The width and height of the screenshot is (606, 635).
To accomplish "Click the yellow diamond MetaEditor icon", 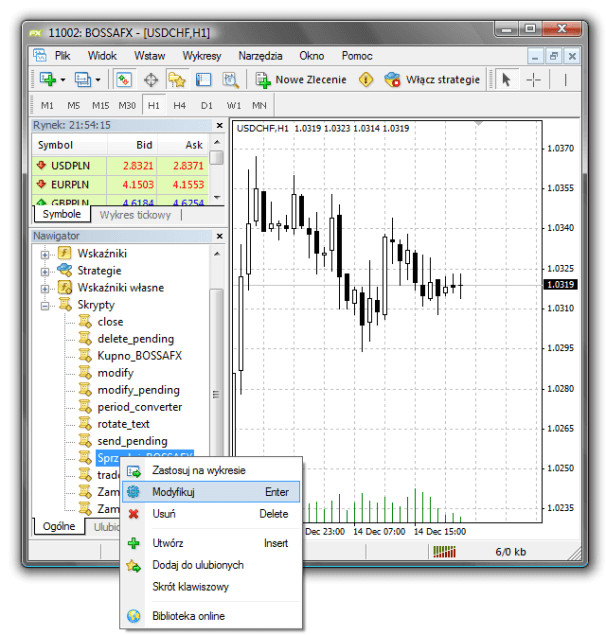I will [x=366, y=79].
